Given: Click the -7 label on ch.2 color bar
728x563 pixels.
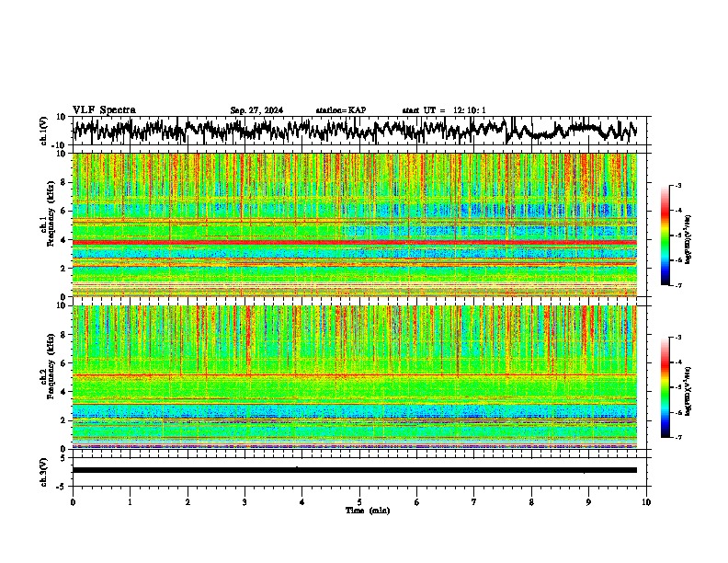Looking at the screenshot, I should coord(677,437).
